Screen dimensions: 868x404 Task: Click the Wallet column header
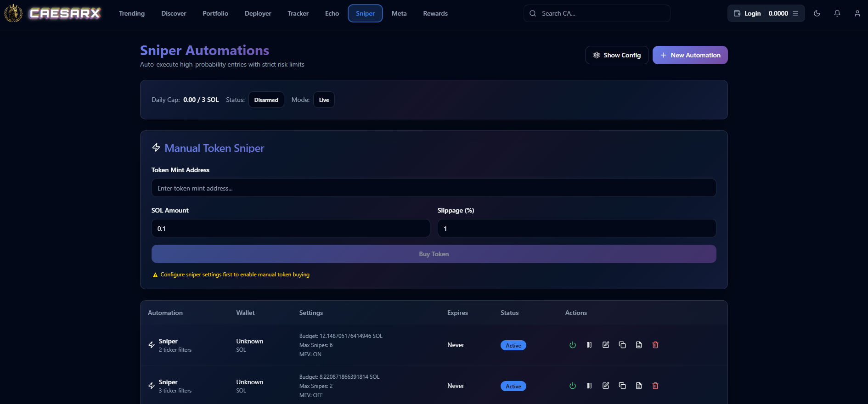(x=245, y=313)
